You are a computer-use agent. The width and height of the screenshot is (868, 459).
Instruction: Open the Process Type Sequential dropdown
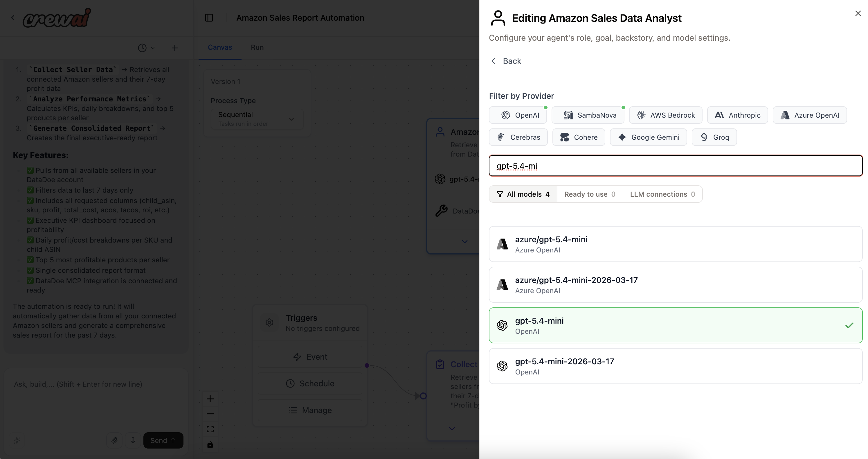pyautogui.click(x=257, y=119)
